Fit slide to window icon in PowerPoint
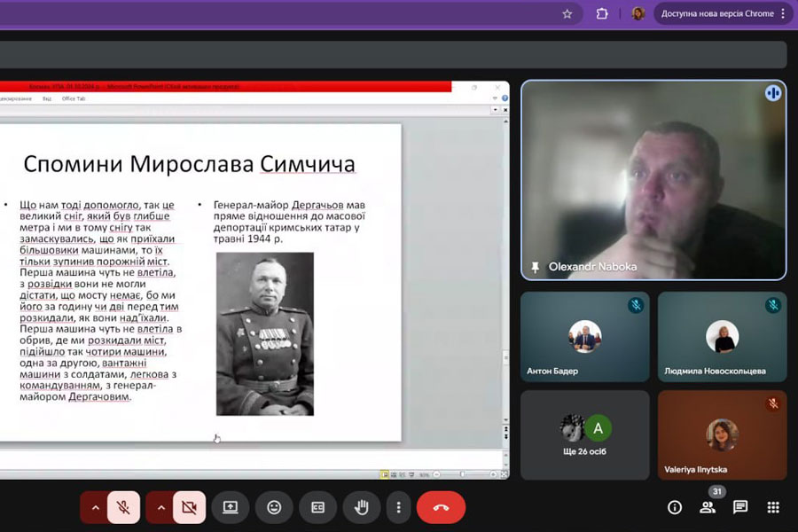Image resolution: width=798 pixels, height=532 pixels. pyautogui.click(x=504, y=474)
